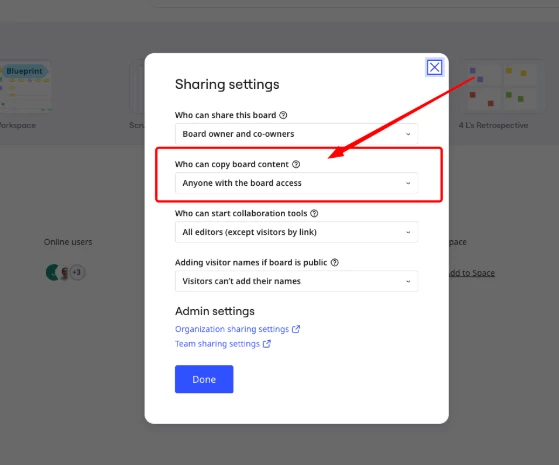Click the Admin settings heading
The height and width of the screenshot is (465, 559).
[215, 311]
